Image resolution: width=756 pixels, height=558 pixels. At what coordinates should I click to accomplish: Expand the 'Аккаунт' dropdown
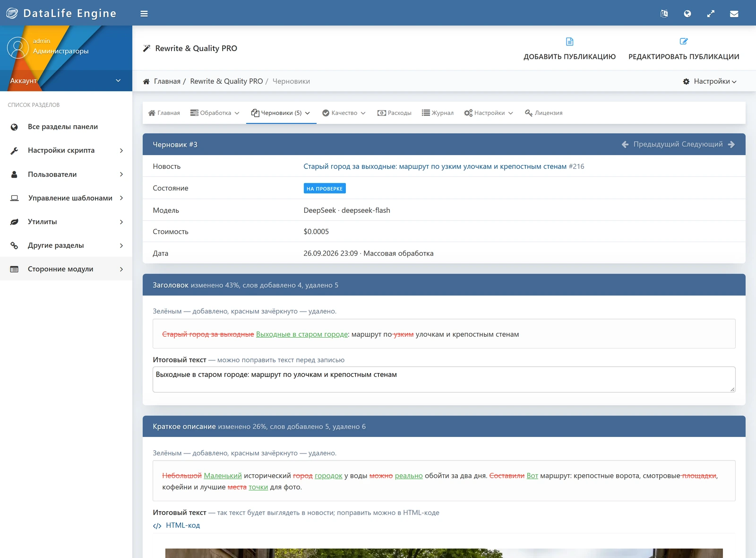[x=66, y=81]
